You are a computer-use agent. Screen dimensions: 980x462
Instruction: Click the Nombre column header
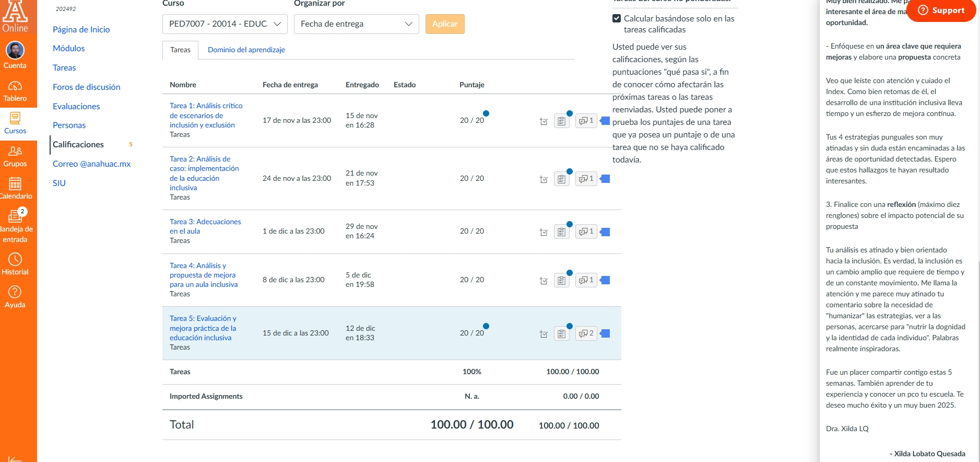click(183, 85)
